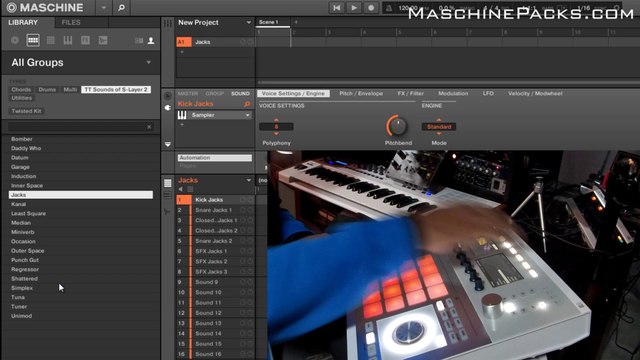
Task: Expand the All Groups product selector
Action: (x=149, y=62)
